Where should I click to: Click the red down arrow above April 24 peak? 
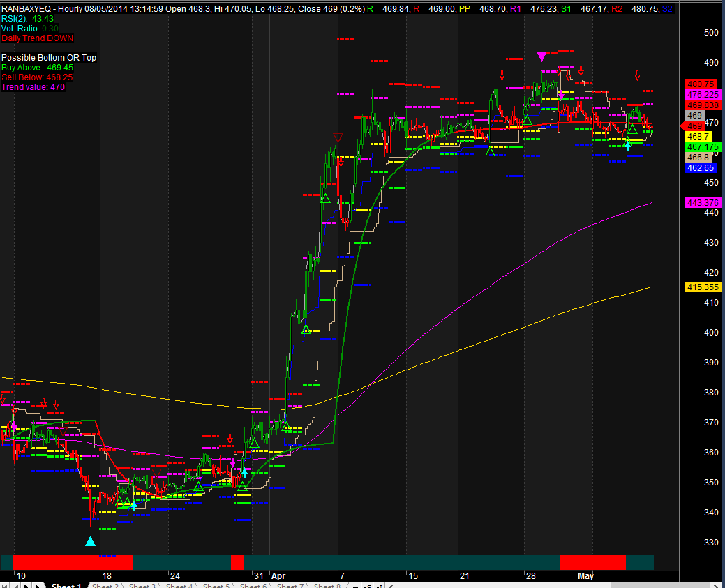(502, 75)
